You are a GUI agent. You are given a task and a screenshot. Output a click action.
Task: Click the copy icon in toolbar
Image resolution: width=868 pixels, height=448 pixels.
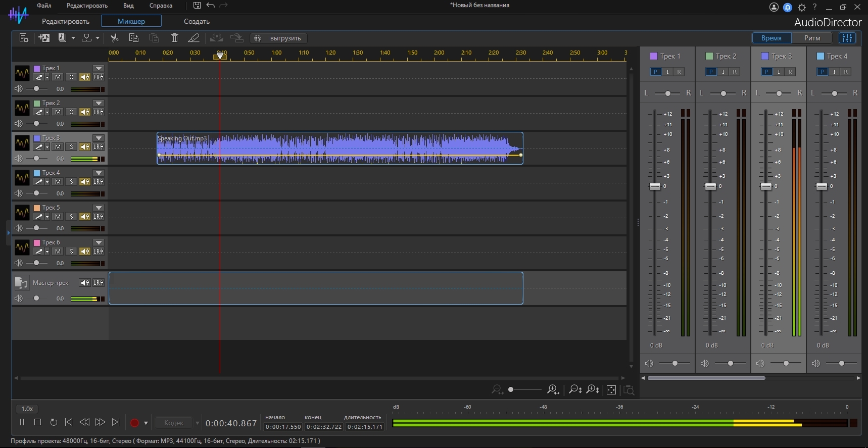click(134, 38)
